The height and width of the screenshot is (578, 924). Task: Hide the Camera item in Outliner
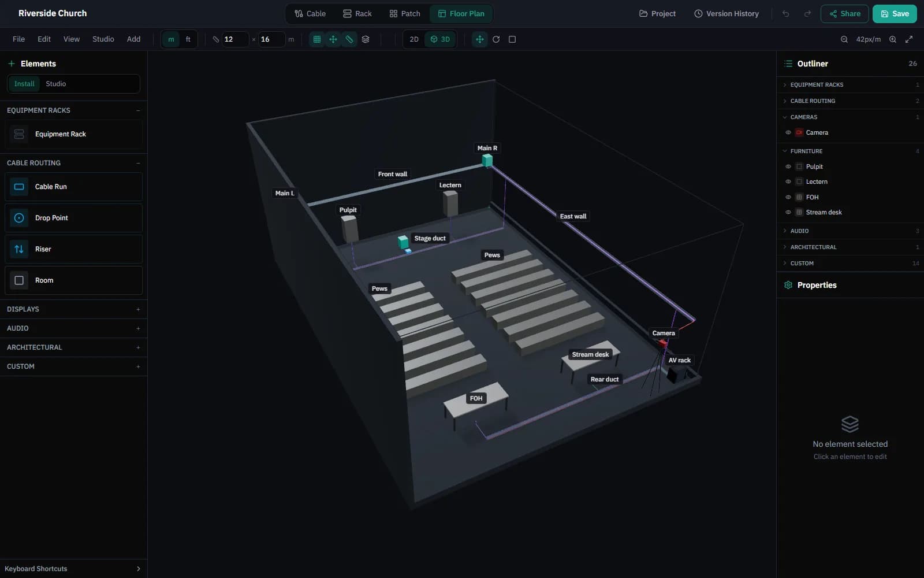tap(788, 132)
